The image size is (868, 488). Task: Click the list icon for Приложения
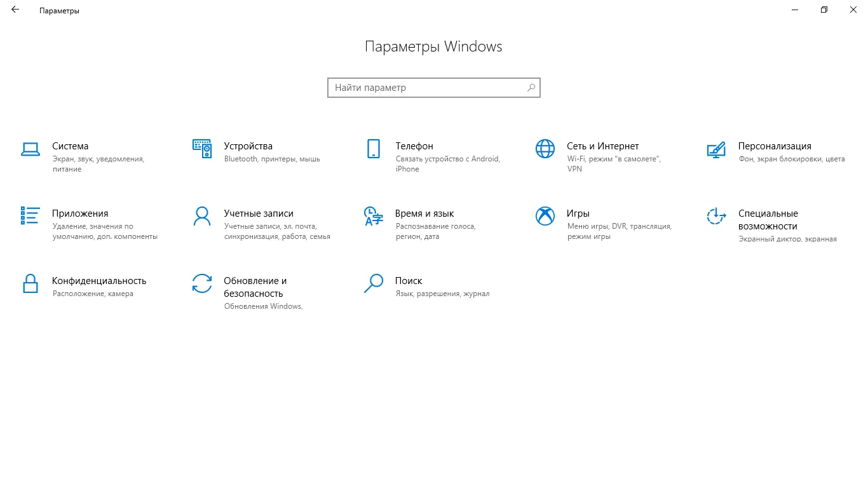(x=31, y=216)
